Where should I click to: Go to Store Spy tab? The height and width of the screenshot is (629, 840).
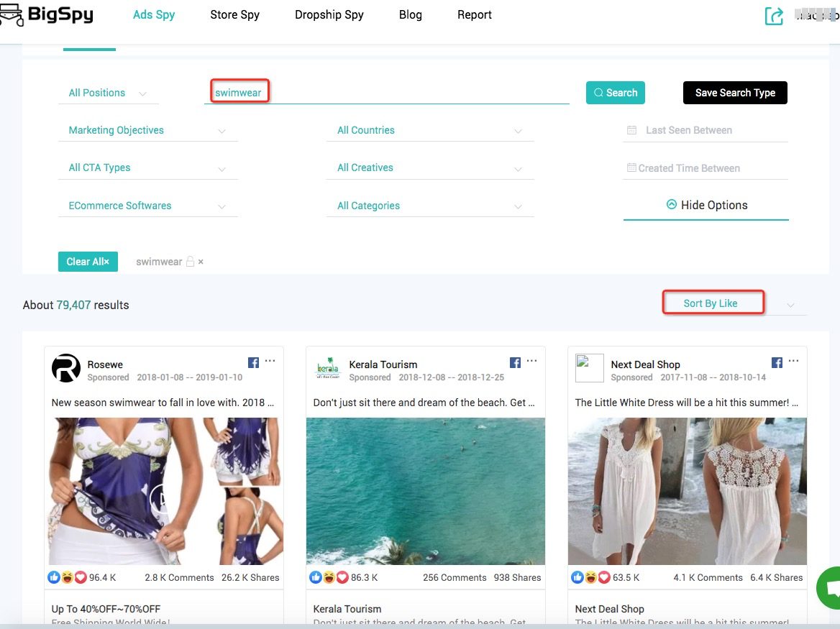234,15
